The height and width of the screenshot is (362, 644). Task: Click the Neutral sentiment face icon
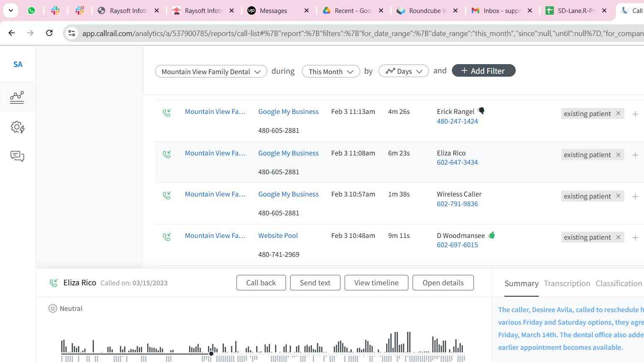pyautogui.click(x=52, y=308)
